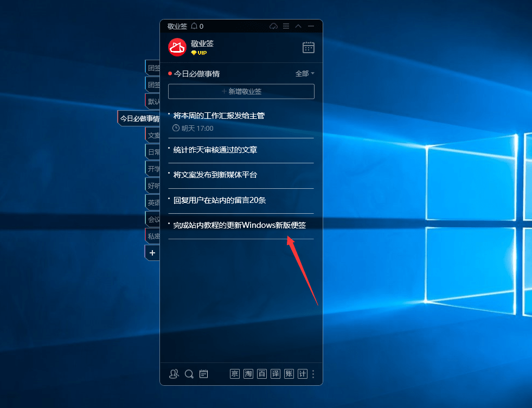
Task: Select the 今日必做事情 category tab
Action: click(139, 118)
